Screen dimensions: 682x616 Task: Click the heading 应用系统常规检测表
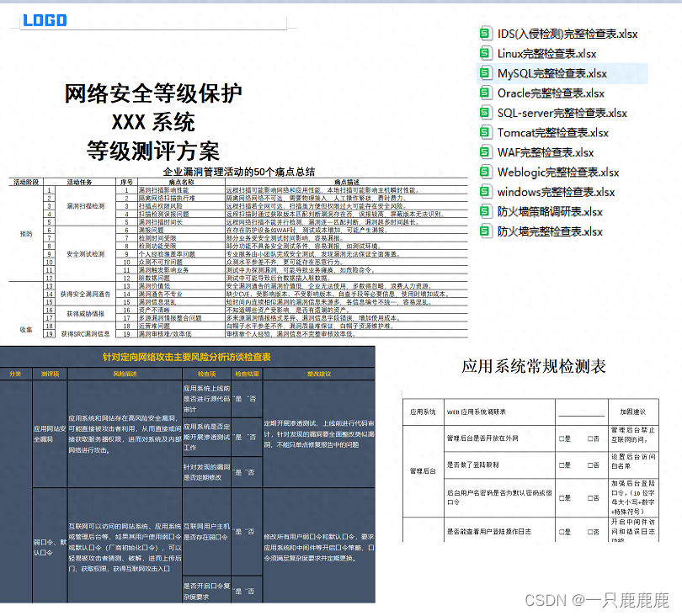(534, 366)
